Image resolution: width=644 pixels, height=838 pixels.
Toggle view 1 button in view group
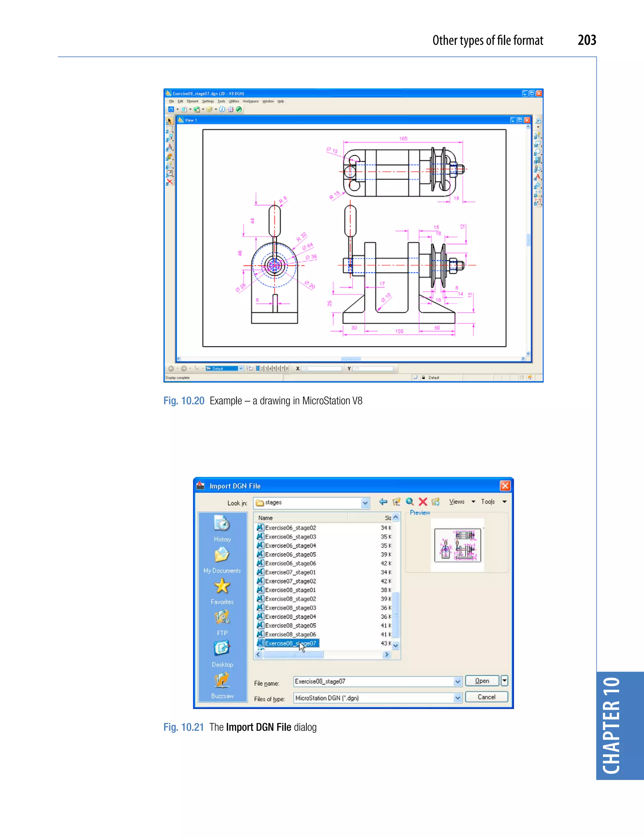click(x=258, y=369)
